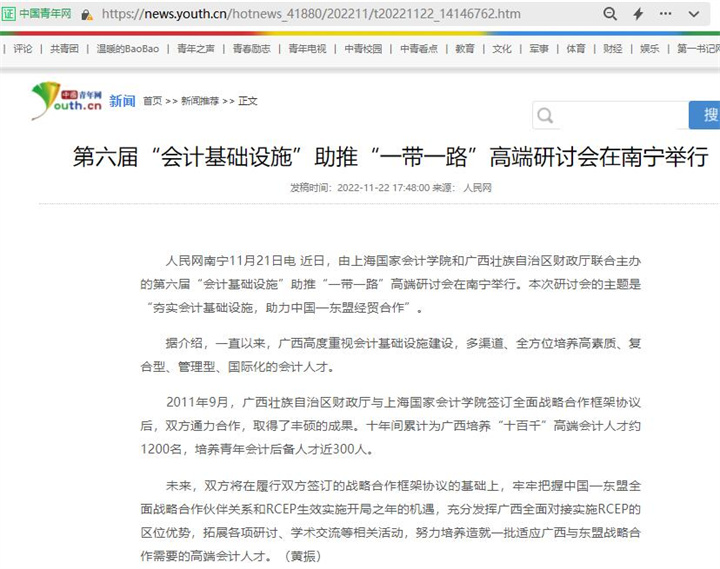Click the 中国青年网 certified site badge
The image size is (720, 569).
coord(38,15)
